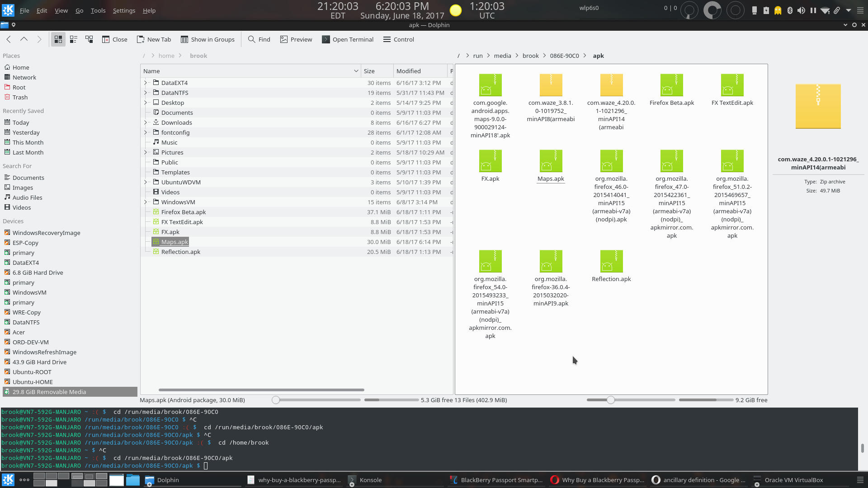Open Terminal from toolbar

[348, 39]
